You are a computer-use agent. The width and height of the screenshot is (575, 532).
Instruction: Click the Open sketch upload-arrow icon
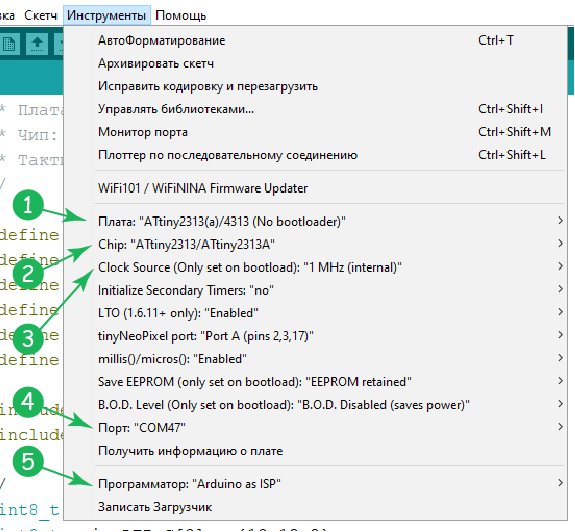[37, 44]
